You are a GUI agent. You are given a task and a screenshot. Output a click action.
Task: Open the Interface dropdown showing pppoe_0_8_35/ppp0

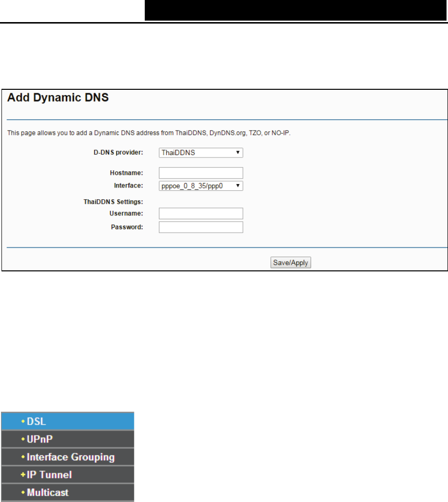[x=201, y=186]
